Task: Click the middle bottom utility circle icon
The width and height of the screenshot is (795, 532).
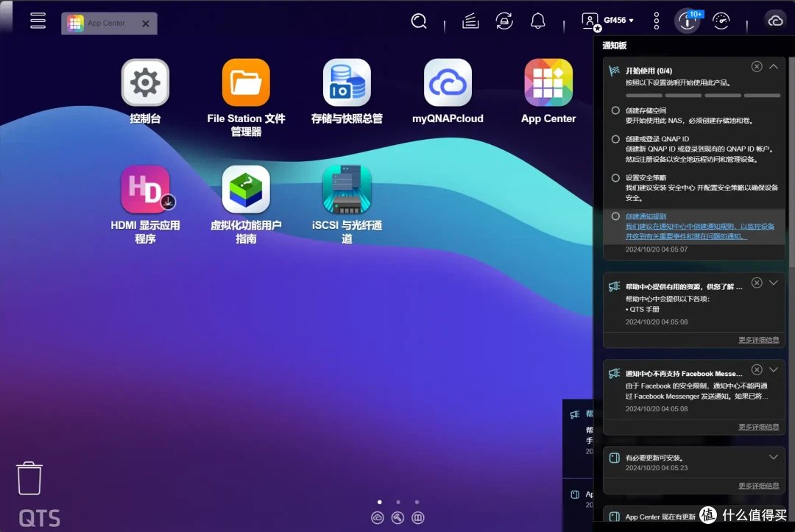Action: 397,517
